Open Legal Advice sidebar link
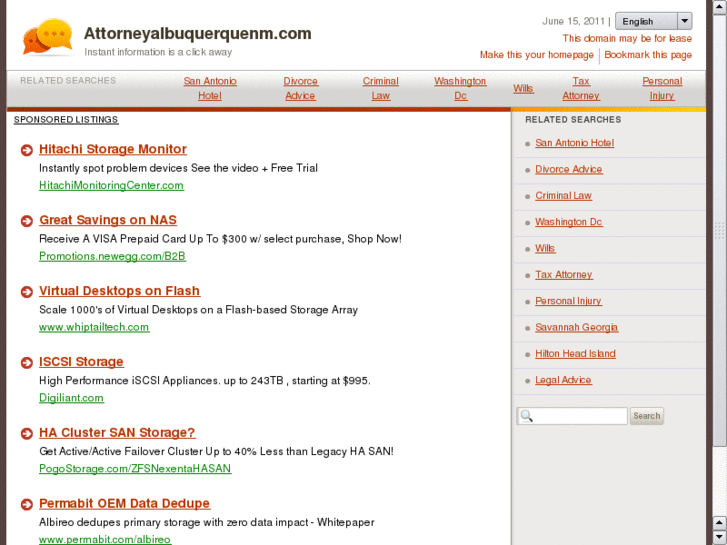 point(563,380)
